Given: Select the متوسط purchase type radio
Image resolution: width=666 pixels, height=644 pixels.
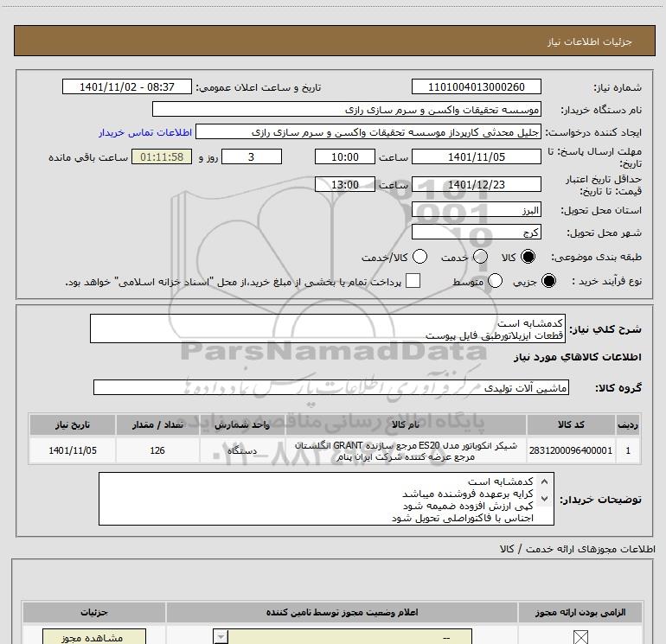Looking at the screenshot, I should [495, 281].
